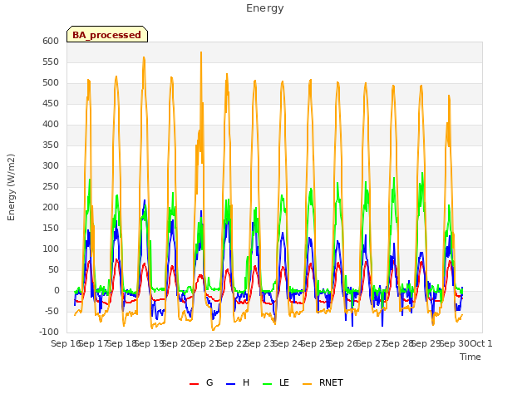Screen dimensions: 532x399
Task: Toggle the H series in the legend
Action: tap(238, 382)
